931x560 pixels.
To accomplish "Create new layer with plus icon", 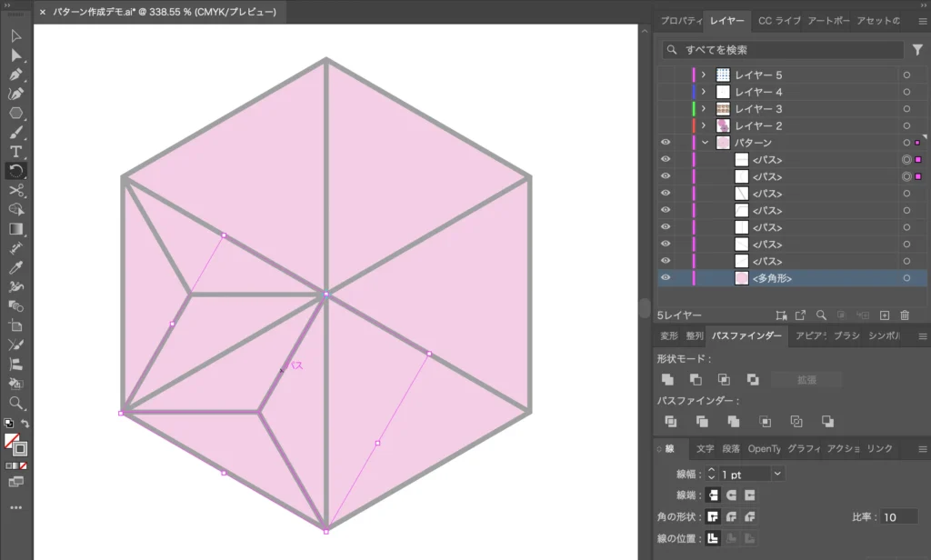I will click(x=884, y=315).
